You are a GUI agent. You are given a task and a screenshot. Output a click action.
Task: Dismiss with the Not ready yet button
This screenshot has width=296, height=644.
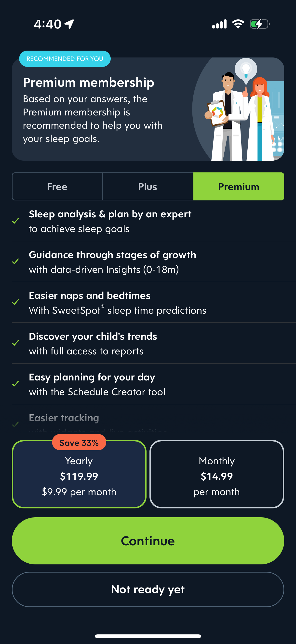pyautogui.click(x=148, y=589)
